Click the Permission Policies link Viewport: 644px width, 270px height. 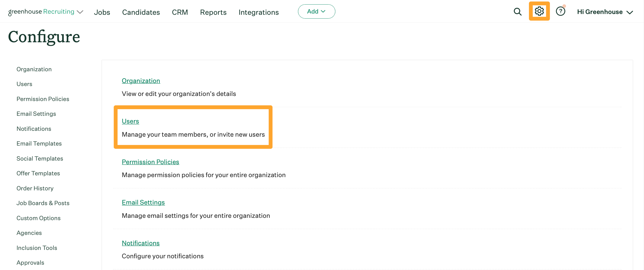150,162
